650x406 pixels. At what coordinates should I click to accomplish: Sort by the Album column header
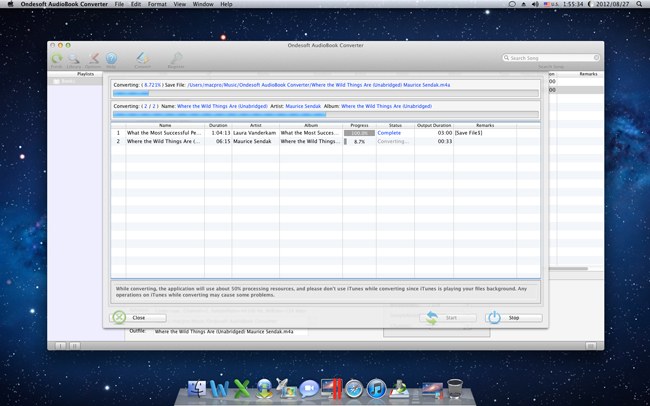311,125
